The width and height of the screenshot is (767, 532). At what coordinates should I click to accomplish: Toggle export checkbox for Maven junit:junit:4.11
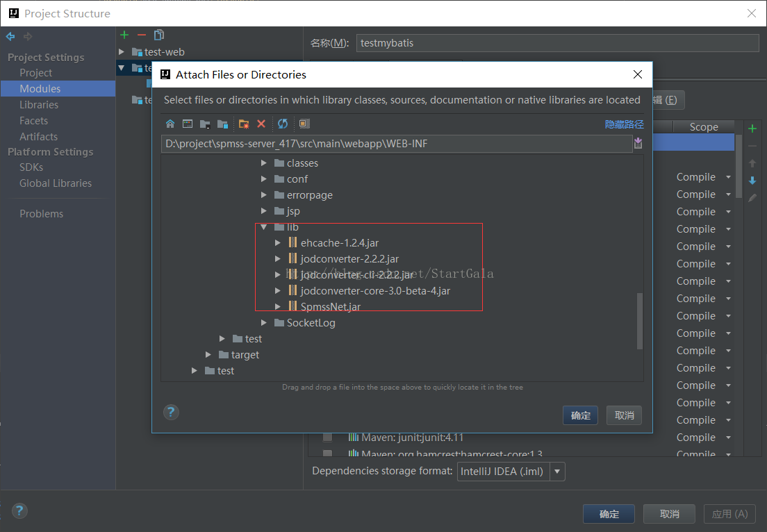coord(327,438)
